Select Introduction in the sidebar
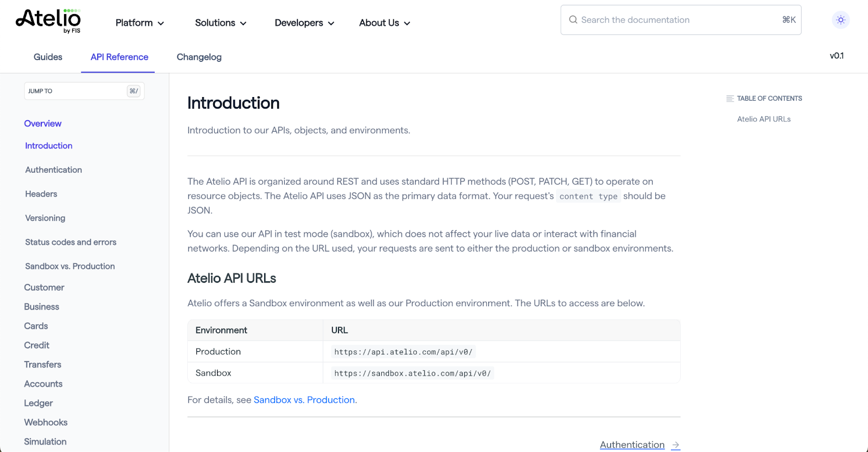868x452 pixels. (49, 146)
